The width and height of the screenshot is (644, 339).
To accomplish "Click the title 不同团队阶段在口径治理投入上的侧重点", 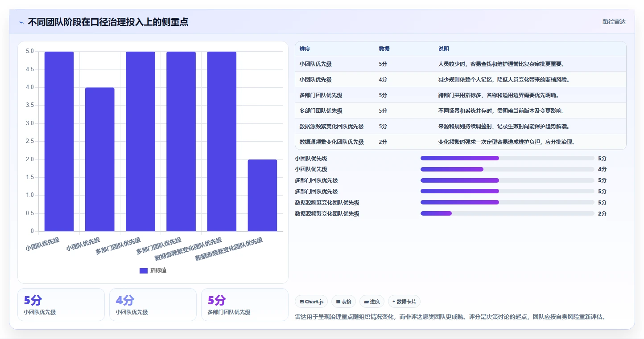I will (x=108, y=22).
